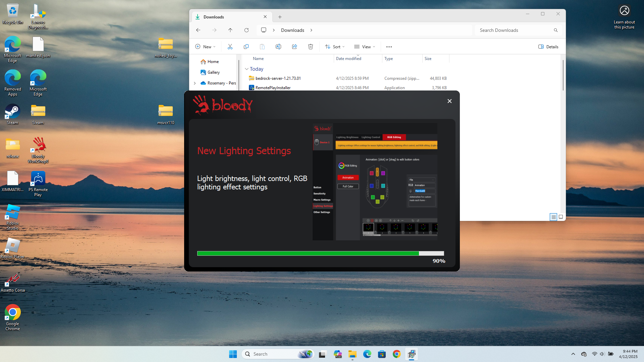Click the Learn about this picture icon
The image size is (644, 362).
(x=624, y=16)
